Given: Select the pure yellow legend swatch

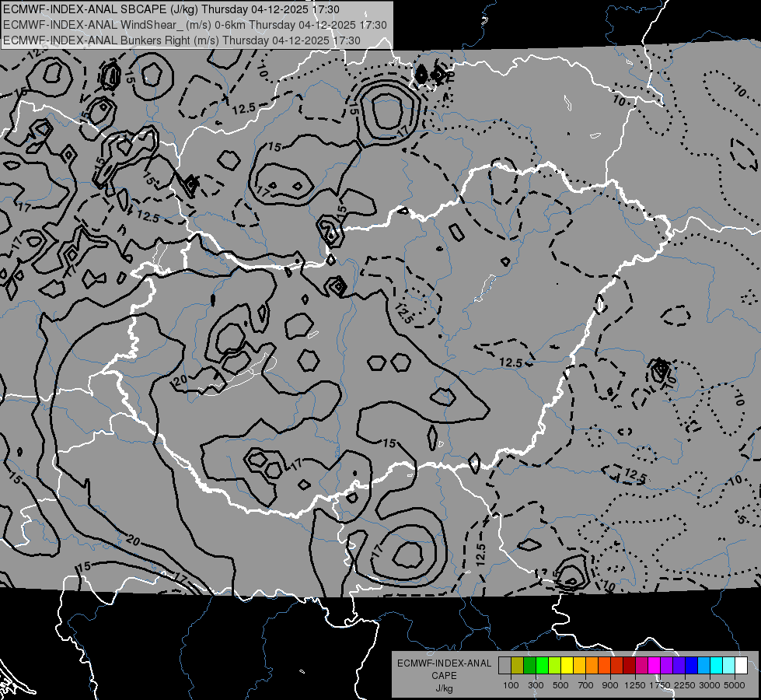Looking at the screenshot, I should point(567,666).
